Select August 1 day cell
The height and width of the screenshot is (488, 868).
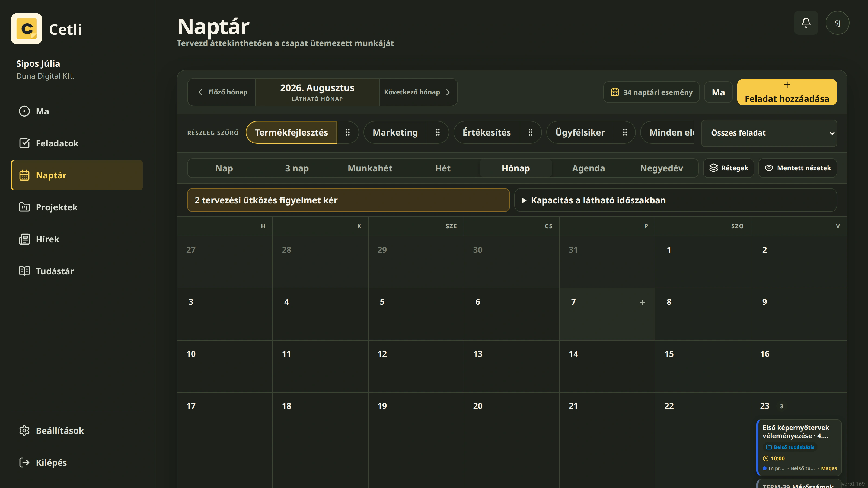coord(703,262)
